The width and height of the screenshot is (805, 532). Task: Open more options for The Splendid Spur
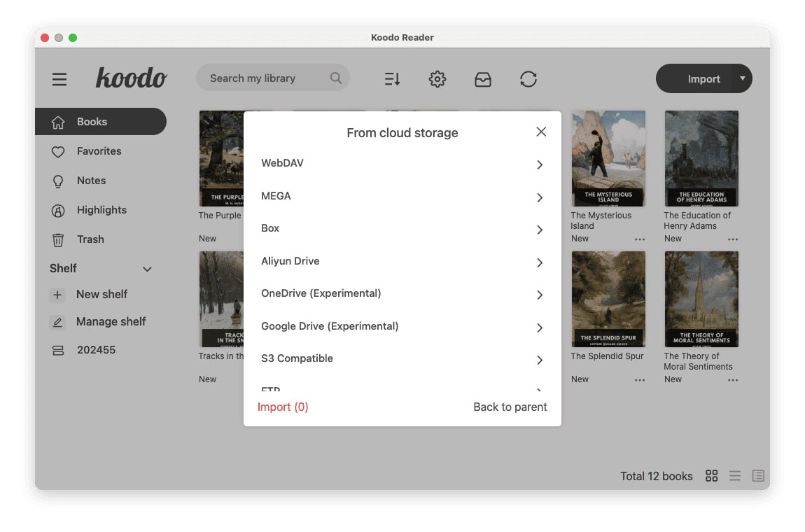point(640,380)
